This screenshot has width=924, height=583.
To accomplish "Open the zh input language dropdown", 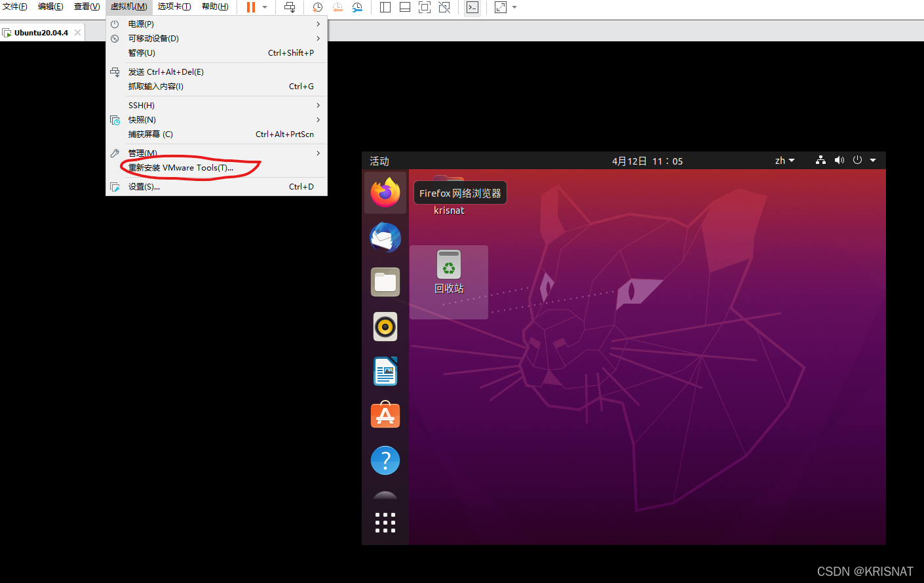I will [x=784, y=161].
